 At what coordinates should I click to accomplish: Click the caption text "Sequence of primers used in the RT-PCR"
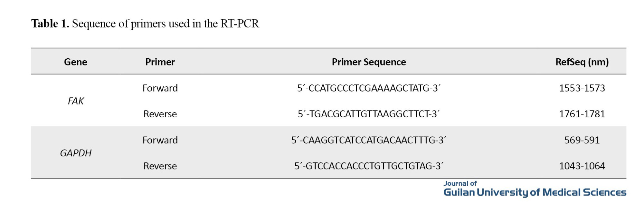(x=166, y=24)
